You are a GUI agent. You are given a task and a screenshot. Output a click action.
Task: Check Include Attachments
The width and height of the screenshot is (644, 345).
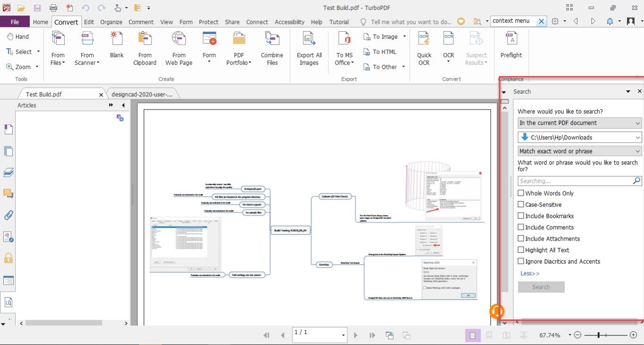[521, 238]
